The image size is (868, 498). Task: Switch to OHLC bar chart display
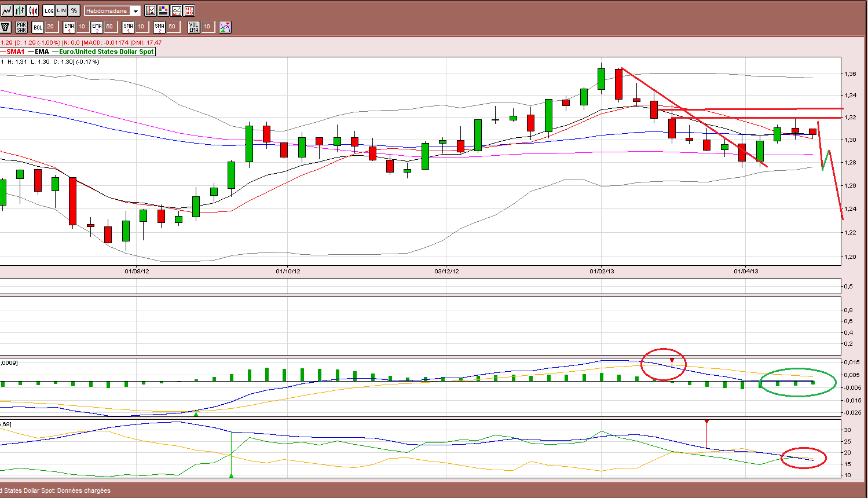[20, 10]
